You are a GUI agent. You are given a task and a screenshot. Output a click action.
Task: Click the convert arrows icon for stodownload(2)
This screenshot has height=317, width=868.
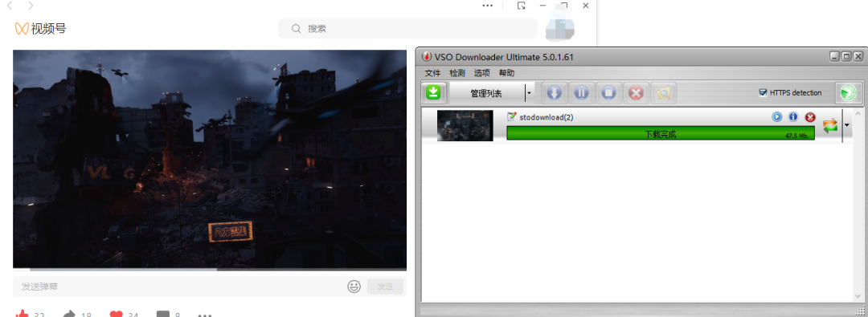[830, 125]
